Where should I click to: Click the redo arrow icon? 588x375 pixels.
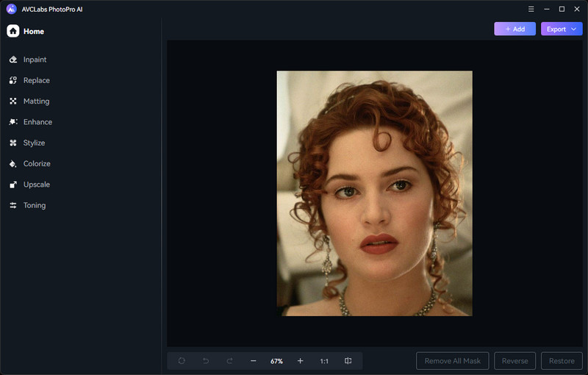pos(229,361)
